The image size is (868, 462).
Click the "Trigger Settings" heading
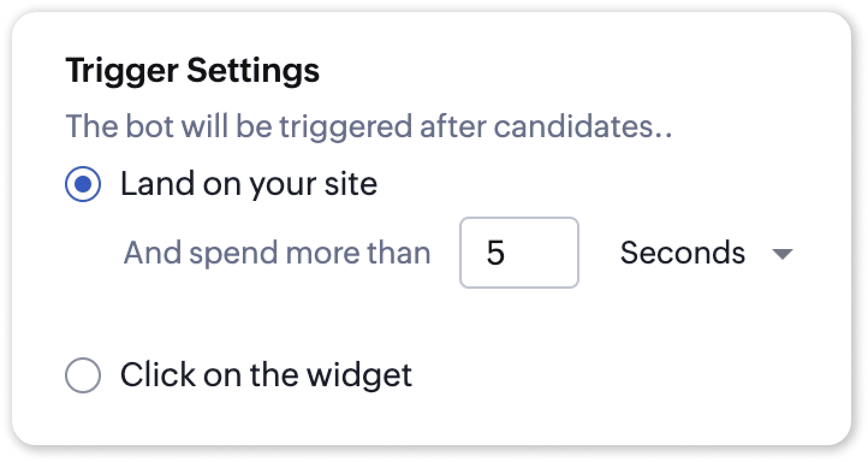click(x=192, y=70)
